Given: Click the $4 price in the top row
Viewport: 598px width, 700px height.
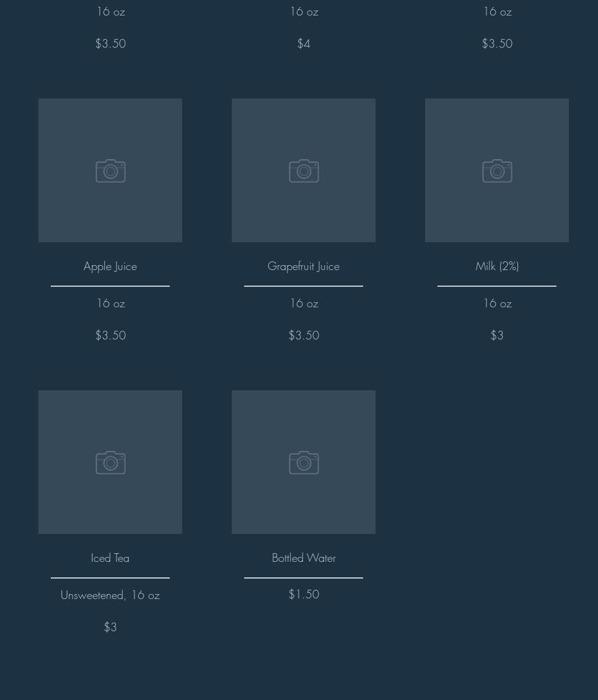Looking at the screenshot, I should pos(304,44).
